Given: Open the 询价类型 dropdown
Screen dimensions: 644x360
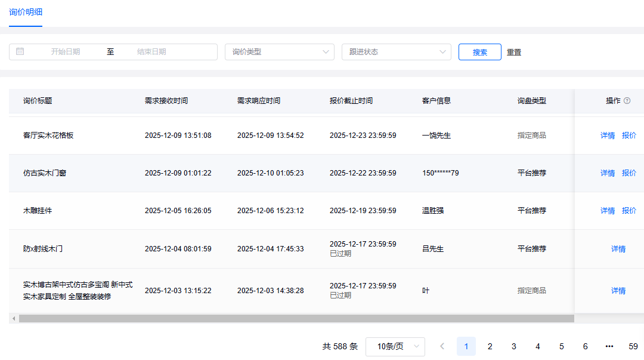Looking at the screenshot, I should coord(279,52).
